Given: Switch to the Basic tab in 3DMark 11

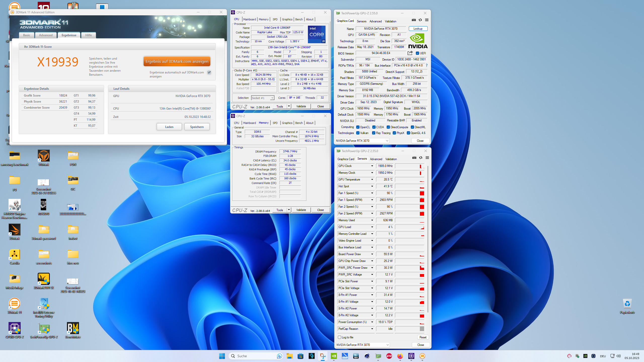Looking at the screenshot, I should coord(26,35).
